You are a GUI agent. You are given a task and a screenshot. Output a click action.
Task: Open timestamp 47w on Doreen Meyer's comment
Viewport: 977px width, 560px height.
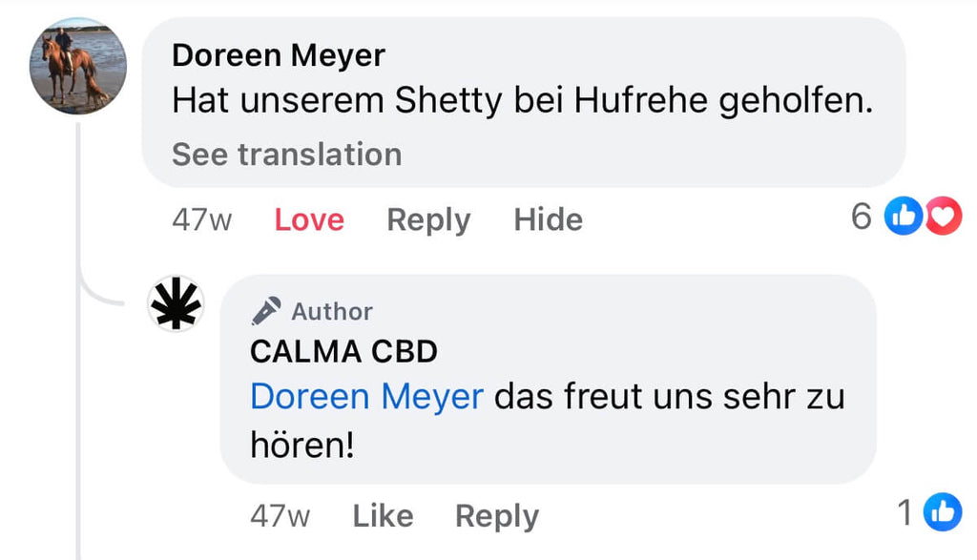tap(201, 220)
